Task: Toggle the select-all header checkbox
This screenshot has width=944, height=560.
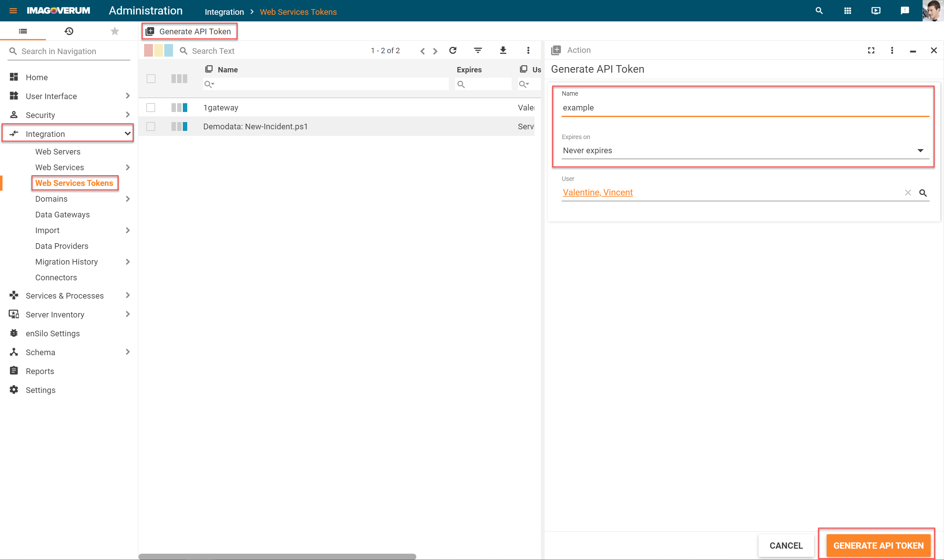Action: (151, 78)
